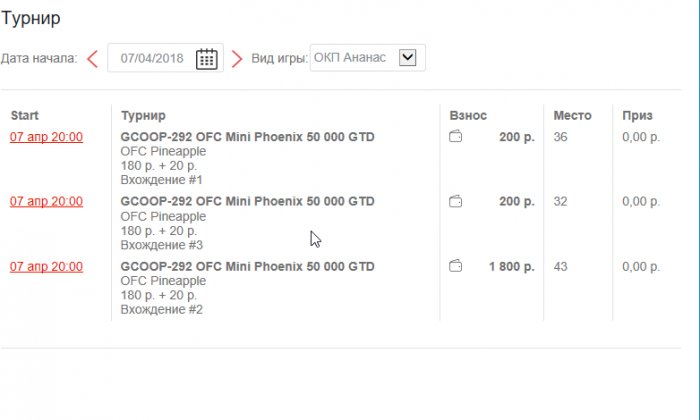Click wallet icon in Entry #3 row
Screen dimensions: 700x420
pos(456,201)
